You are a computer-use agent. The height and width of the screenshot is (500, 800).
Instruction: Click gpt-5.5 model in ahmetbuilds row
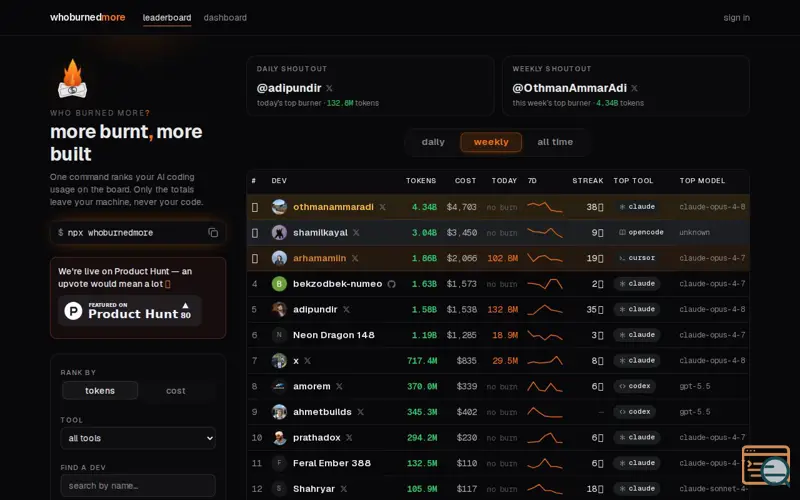695,412
